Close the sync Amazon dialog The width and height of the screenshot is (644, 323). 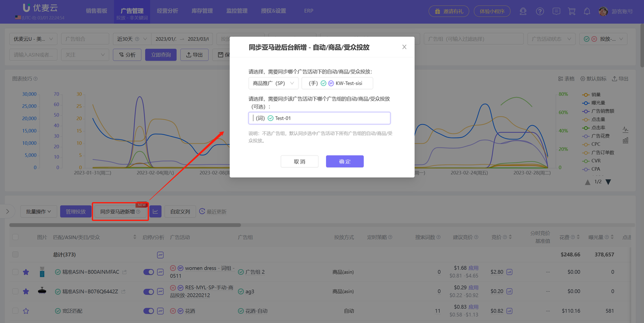click(404, 47)
